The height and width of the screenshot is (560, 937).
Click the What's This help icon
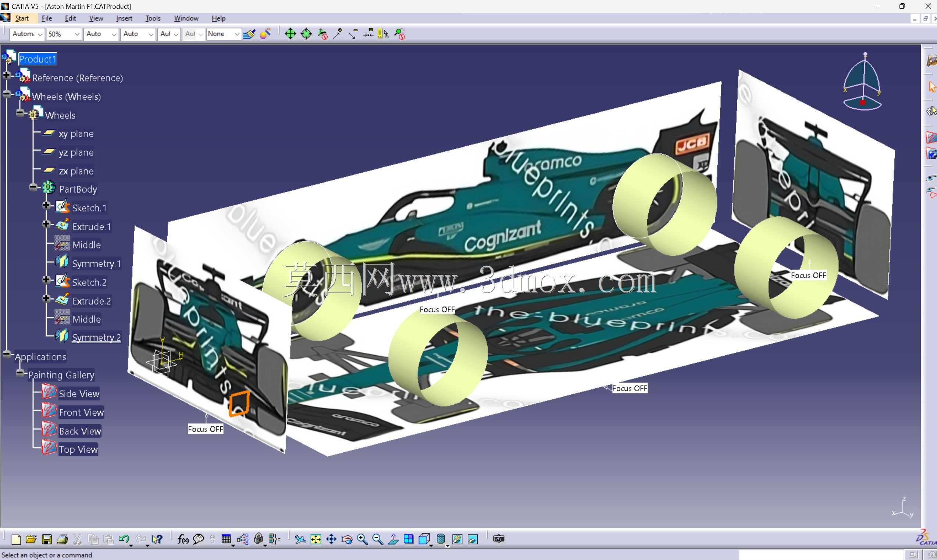157,539
